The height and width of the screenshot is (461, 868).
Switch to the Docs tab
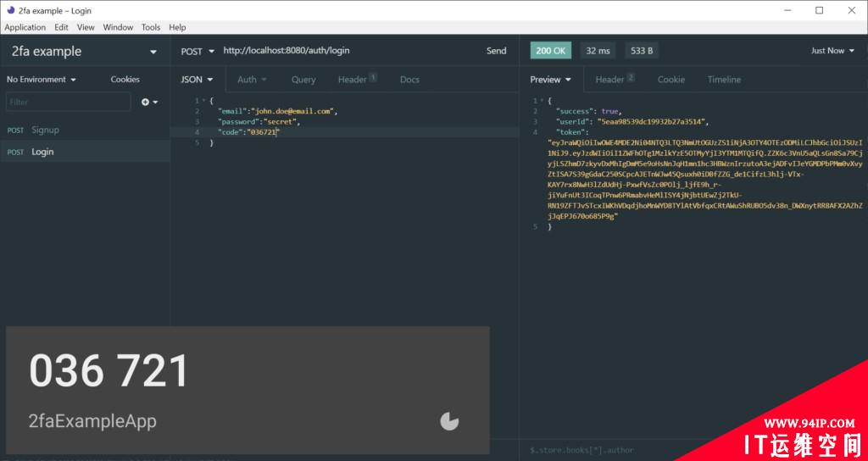pos(409,80)
